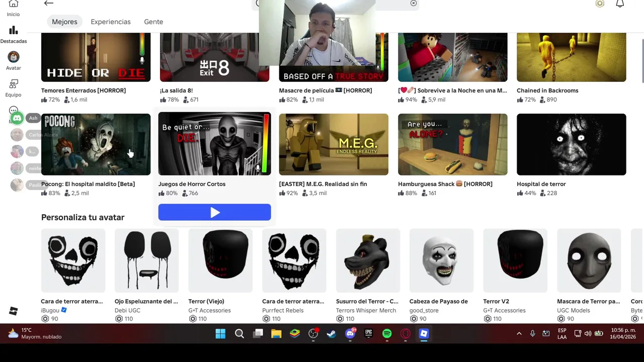
Task: Click the Discord overlay bubble icon
Action: 17,118
